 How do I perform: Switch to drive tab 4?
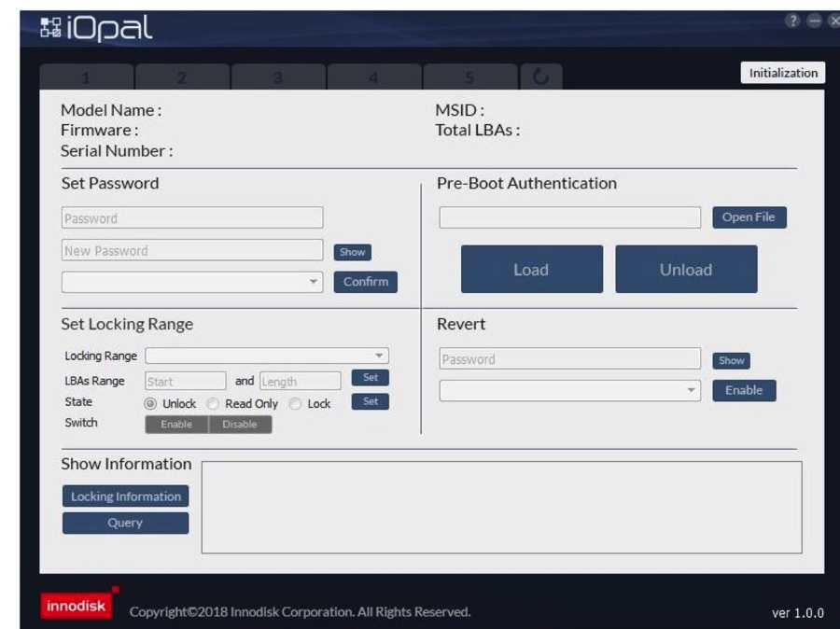tap(374, 77)
